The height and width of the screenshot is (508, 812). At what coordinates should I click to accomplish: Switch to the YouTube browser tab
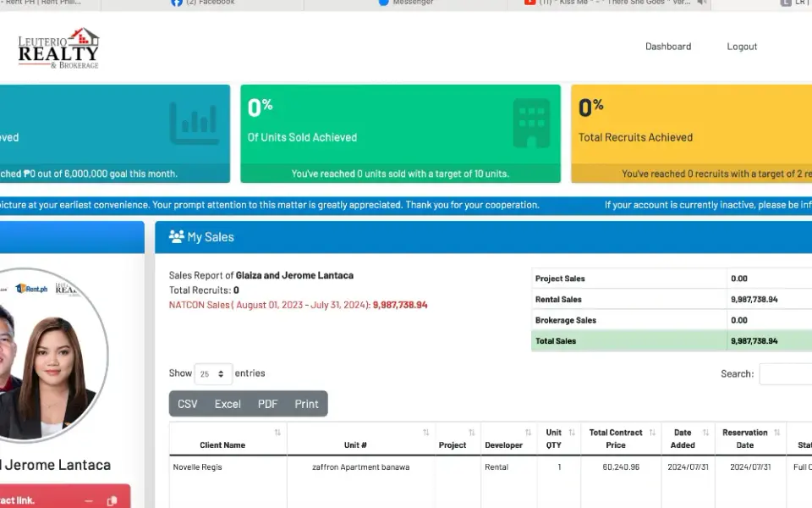(x=608, y=3)
